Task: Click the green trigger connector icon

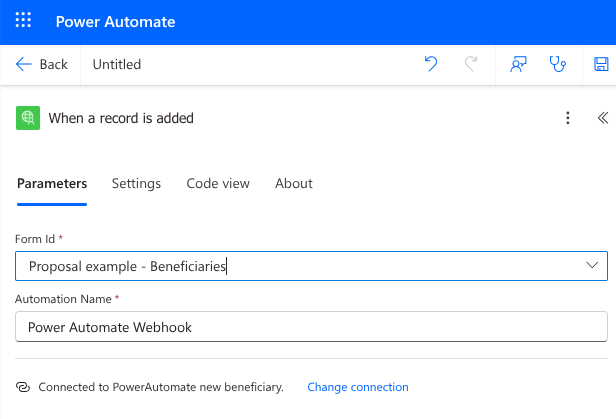Action: pyautogui.click(x=28, y=118)
